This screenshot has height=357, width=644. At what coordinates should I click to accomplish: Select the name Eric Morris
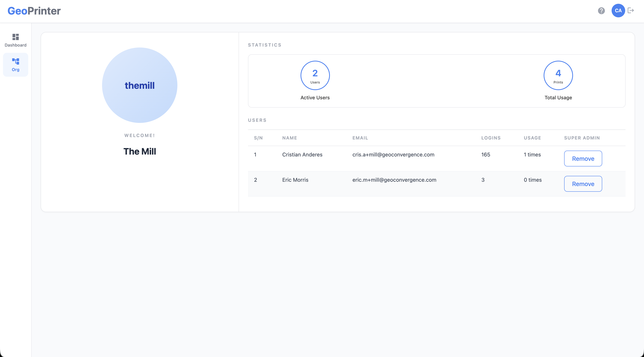295,180
